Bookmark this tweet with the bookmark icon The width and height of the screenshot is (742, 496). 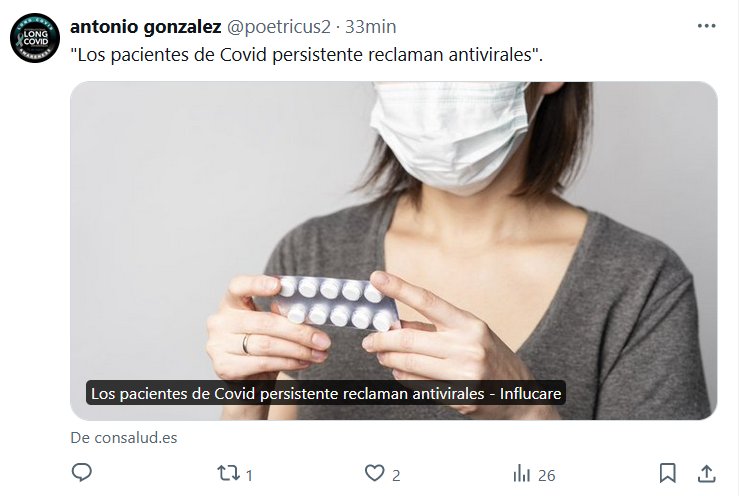(668, 473)
